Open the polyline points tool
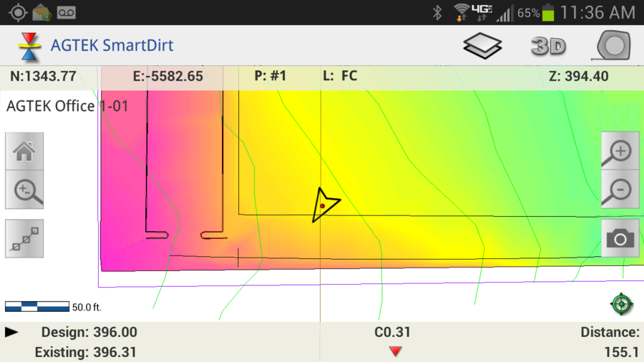 click(24, 238)
